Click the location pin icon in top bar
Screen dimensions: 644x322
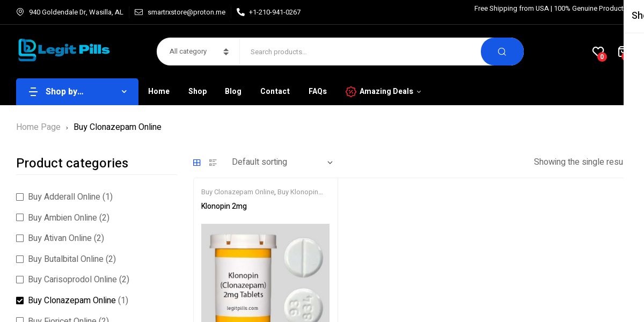pyautogui.click(x=20, y=12)
